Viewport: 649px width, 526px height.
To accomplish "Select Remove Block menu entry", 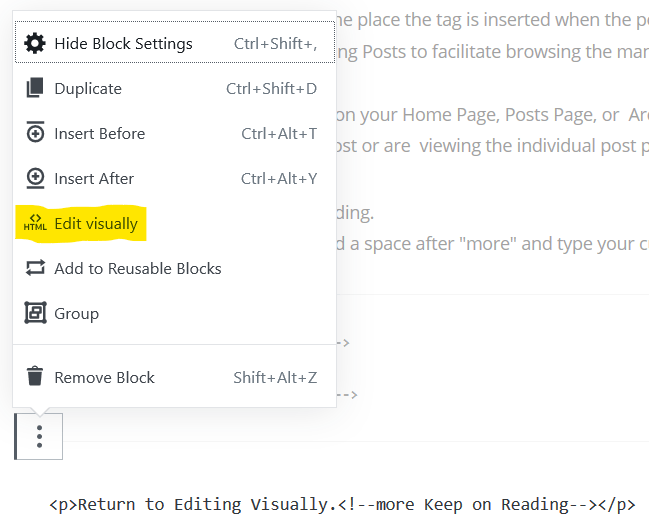I will tap(104, 378).
